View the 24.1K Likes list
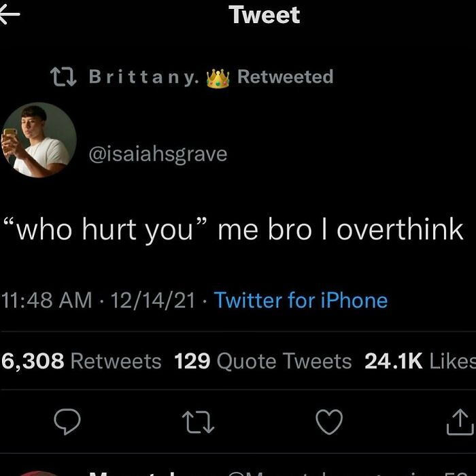The image size is (476, 476). 420,361
